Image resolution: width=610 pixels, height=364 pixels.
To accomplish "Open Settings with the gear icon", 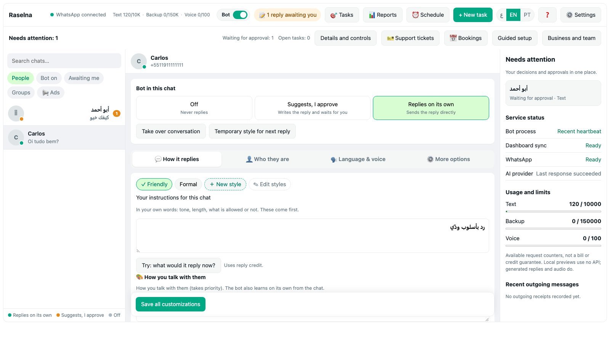I will [581, 15].
